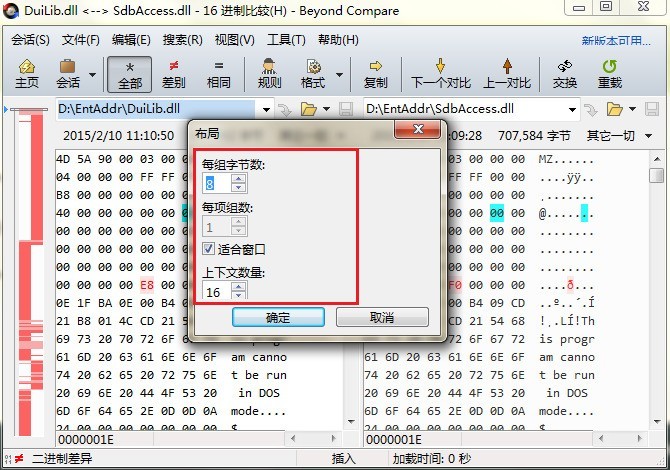Click the 每组字节数 value field

coord(217,183)
